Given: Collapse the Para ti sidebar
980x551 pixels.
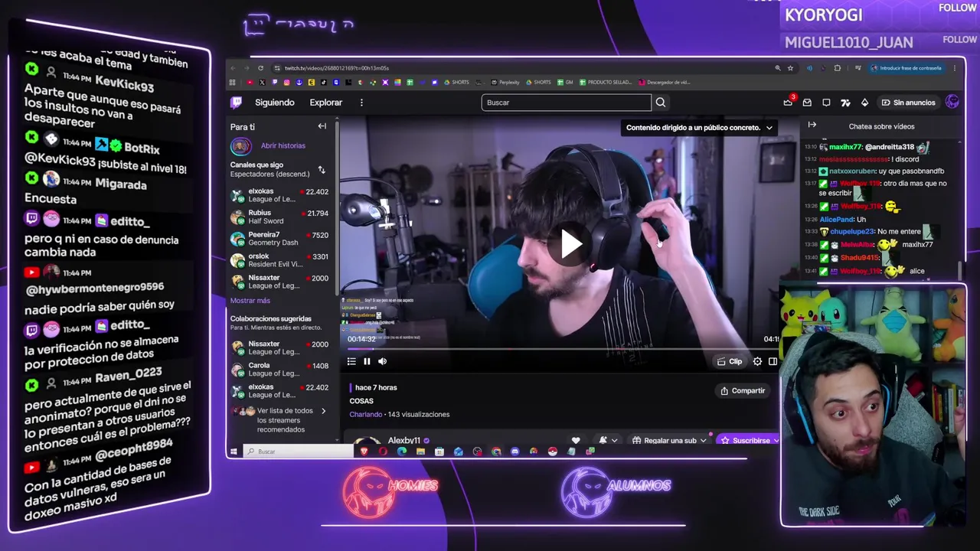Looking at the screenshot, I should click(322, 126).
